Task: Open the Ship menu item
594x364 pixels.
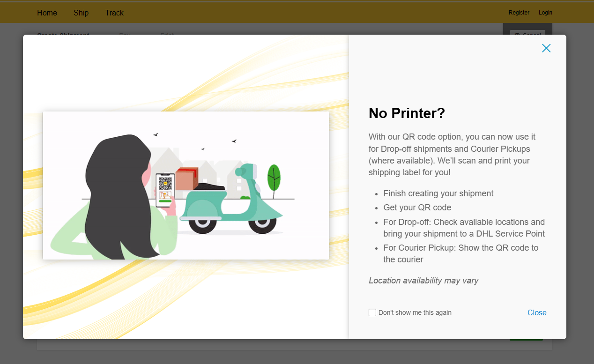Action: tap(81, 13)
